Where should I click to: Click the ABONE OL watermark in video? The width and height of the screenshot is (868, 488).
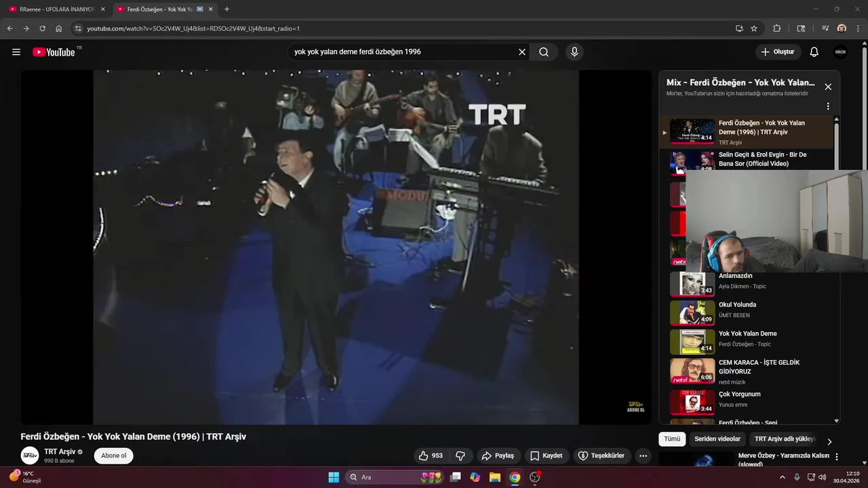(635, 407)
